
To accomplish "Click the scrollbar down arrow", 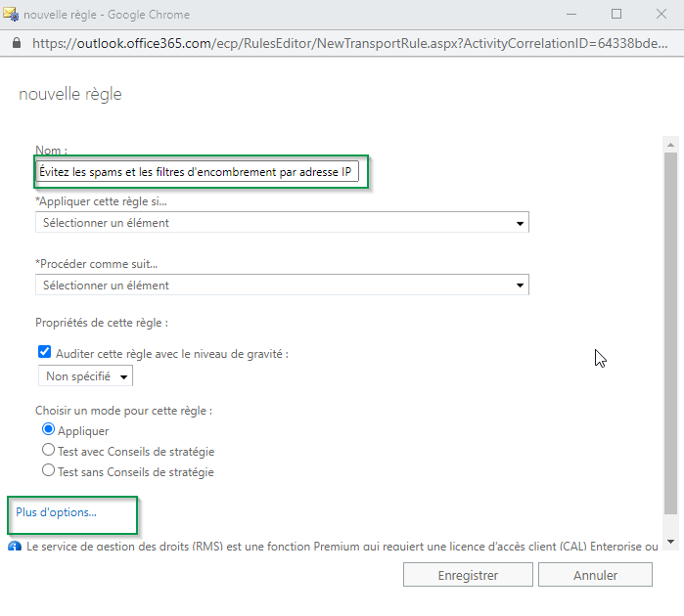I will click(x=670, y=541).
